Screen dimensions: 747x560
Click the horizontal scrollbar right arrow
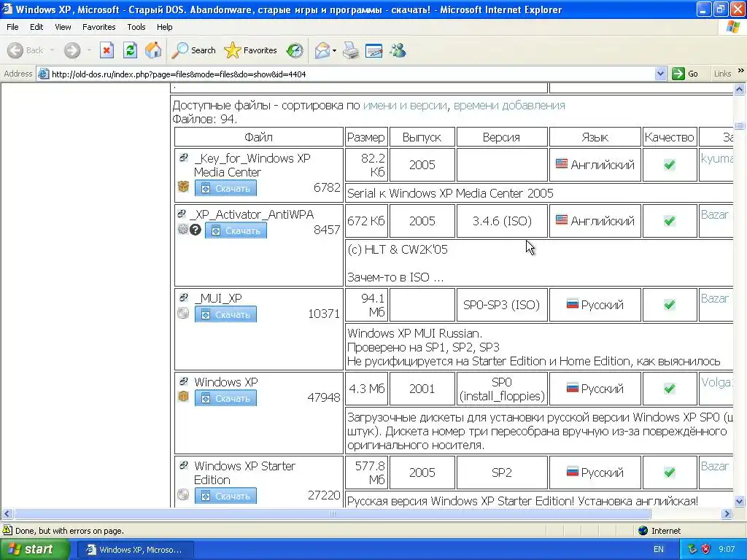(727, 514)
